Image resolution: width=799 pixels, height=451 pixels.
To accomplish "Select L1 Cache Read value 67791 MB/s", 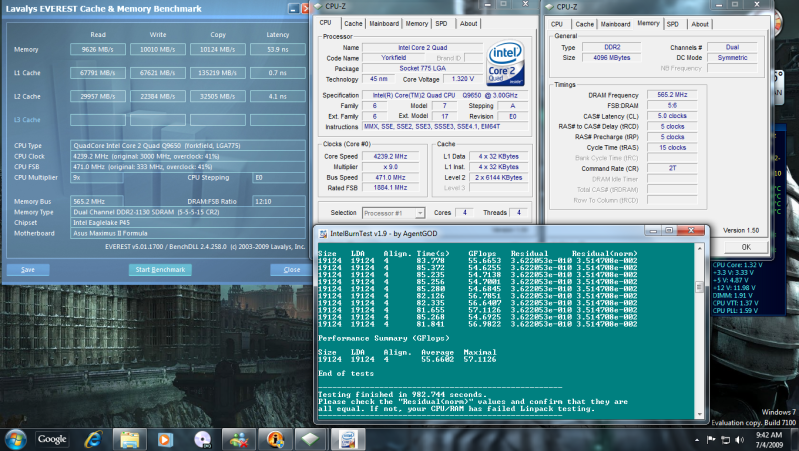I will pos(97,73).
